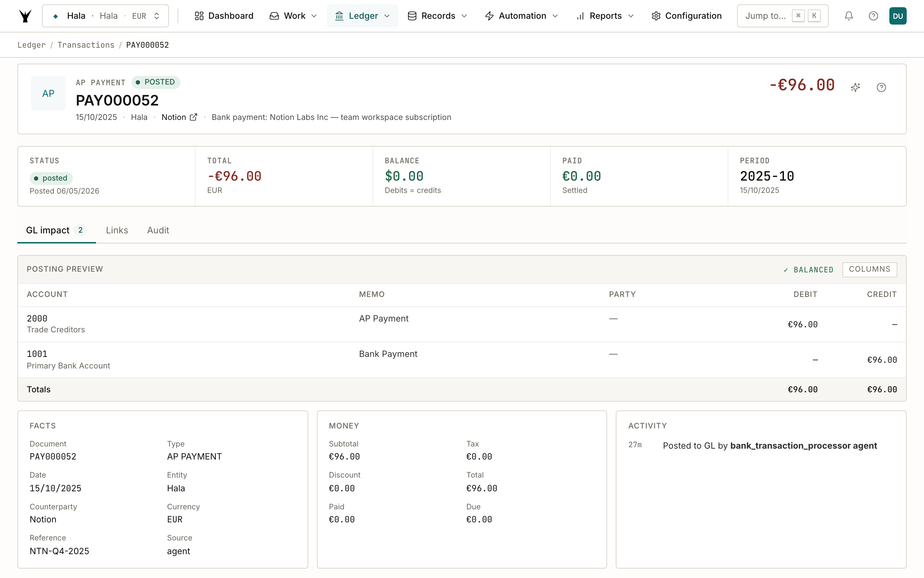The image size is (924, 578).
Task: Click the app logo icon
Action: [25, 16]
